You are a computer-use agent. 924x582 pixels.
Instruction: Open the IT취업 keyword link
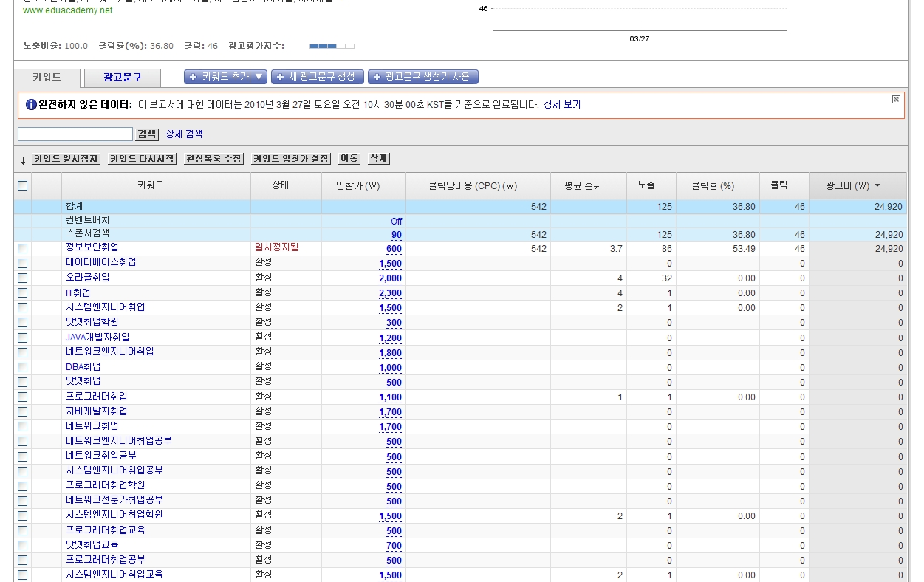78,292
